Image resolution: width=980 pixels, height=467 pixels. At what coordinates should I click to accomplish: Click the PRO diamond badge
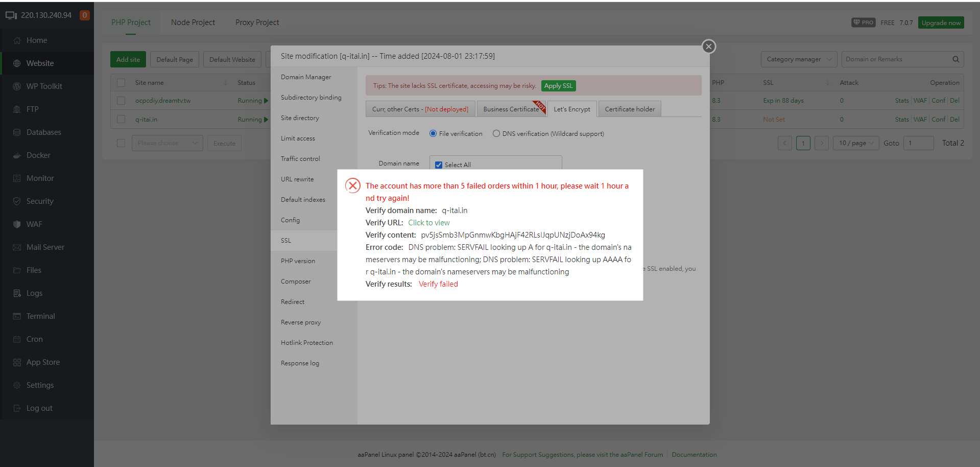pyautogui.click(x=864, y=22)
